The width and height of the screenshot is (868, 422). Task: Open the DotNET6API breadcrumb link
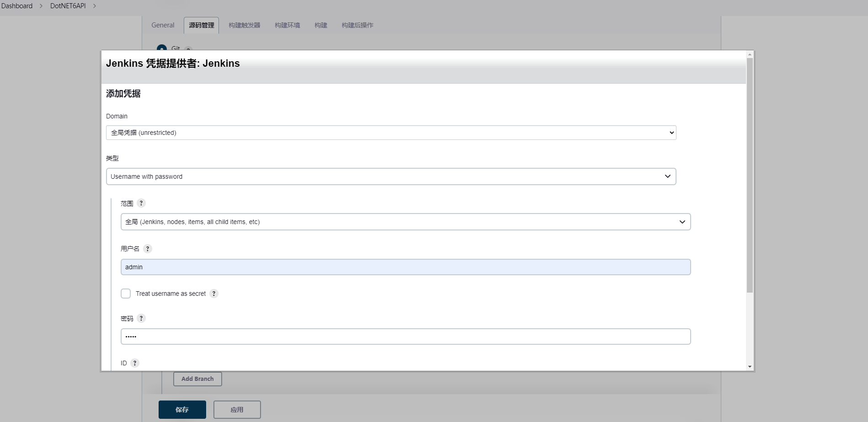point(68,6)
